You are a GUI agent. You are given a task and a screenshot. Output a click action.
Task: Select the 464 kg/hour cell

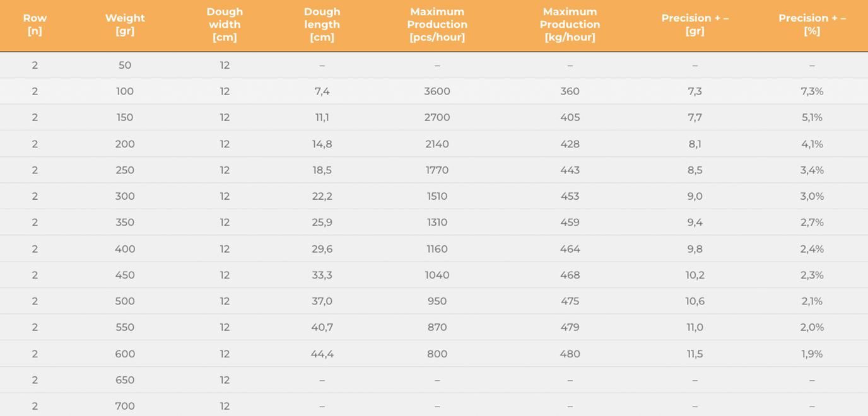[570, 249]
